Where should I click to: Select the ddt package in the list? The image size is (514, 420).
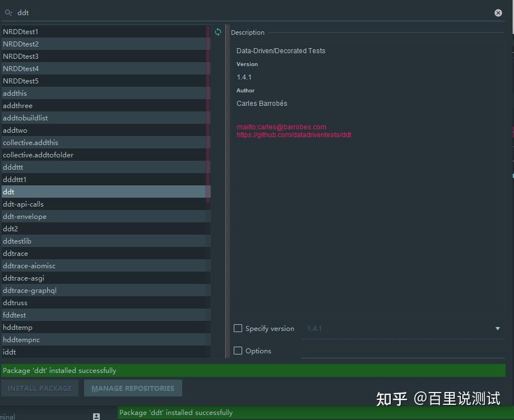pos(56,192)
